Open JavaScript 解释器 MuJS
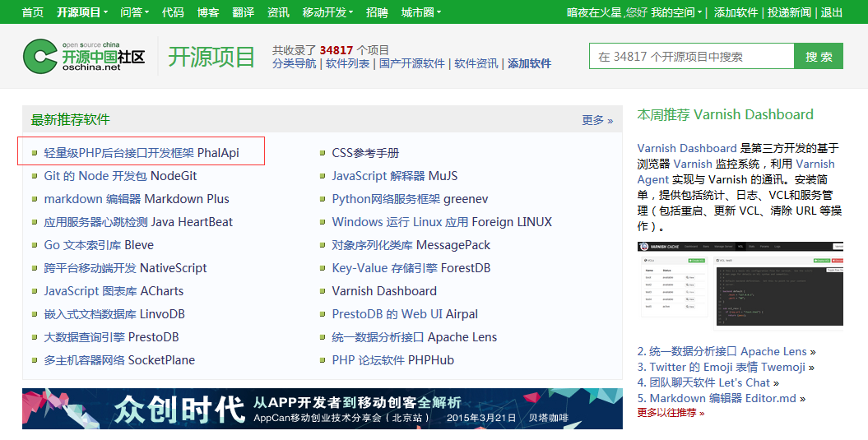This screenshot has width=868, height=440. (395, 176)
